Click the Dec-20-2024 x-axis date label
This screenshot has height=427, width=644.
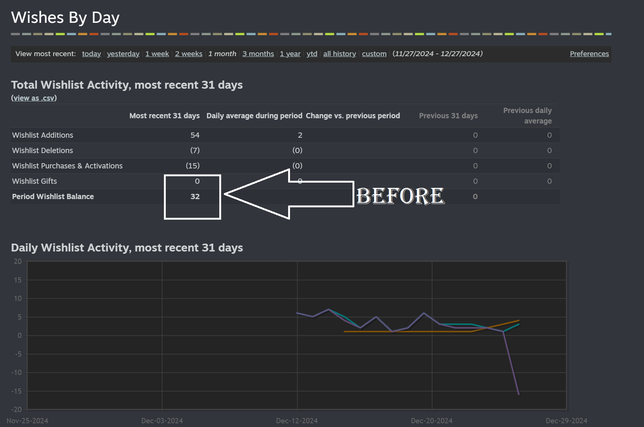click(x=432, y=421)
